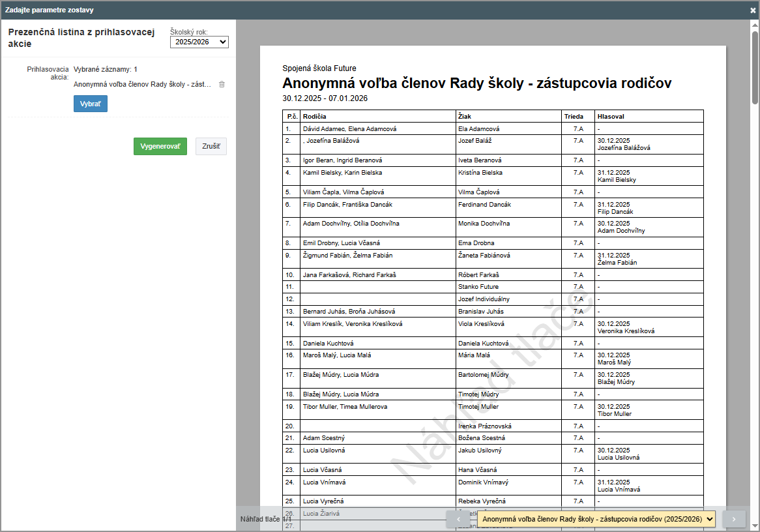This screenshot has height=532, width=760.
Task: Click the Hlasoval column header in preview
Action: [611, 116]
